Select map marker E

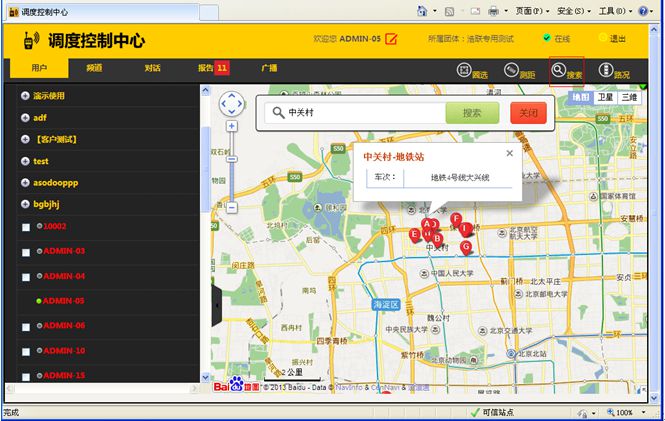click(415, 234)
